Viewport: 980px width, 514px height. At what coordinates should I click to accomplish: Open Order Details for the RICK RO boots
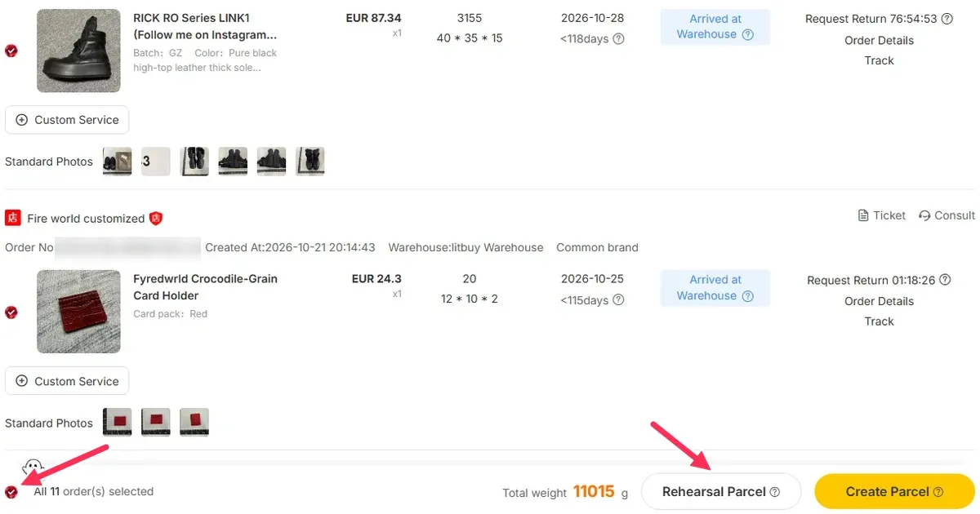(x=879, y=40)
